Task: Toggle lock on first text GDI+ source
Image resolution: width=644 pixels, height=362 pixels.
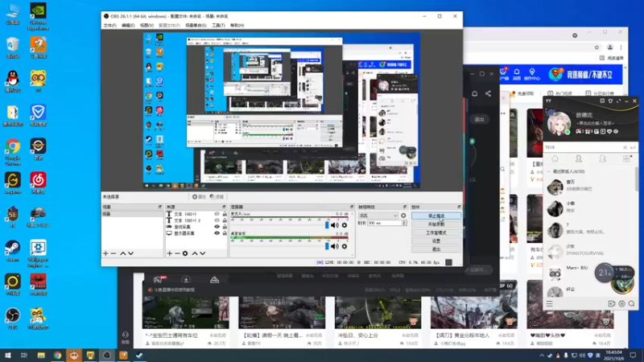Action: click(x=225, y=214)
